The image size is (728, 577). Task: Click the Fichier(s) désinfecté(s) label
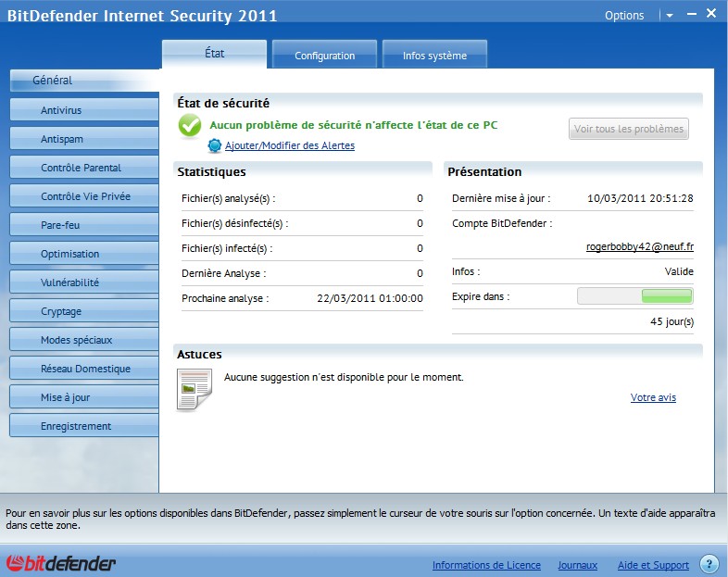[235, 224]
